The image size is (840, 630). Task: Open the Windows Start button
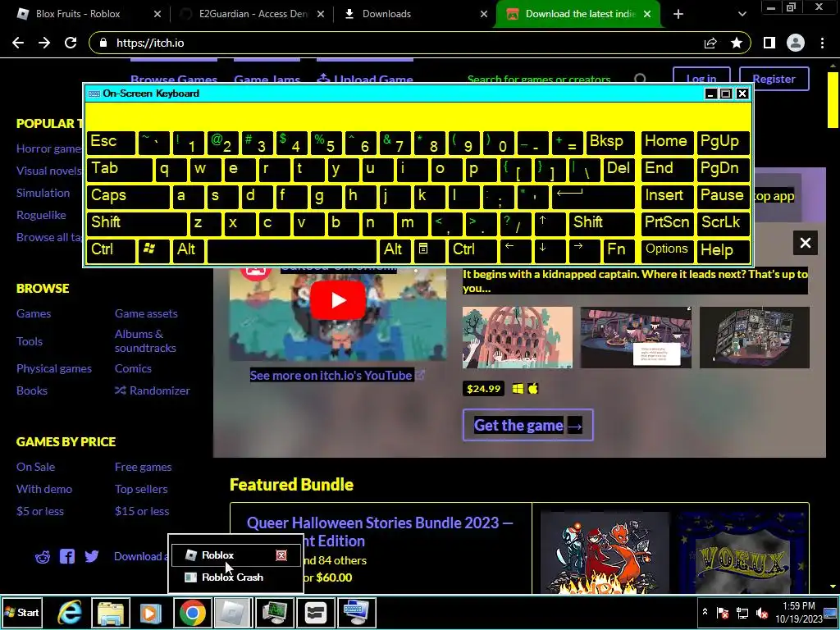coord(22,612)
